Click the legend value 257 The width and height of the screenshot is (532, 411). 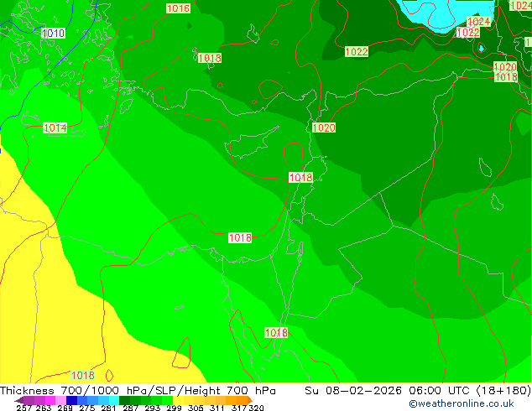(x=24, y=408)
